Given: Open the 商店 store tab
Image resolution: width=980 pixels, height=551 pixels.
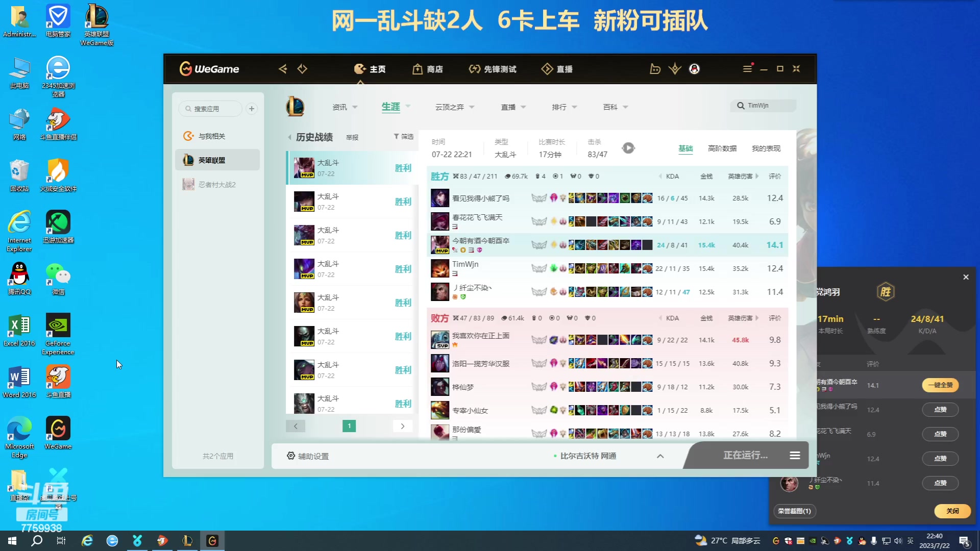Looking at the screenshot, I should (x=428, y=69).
